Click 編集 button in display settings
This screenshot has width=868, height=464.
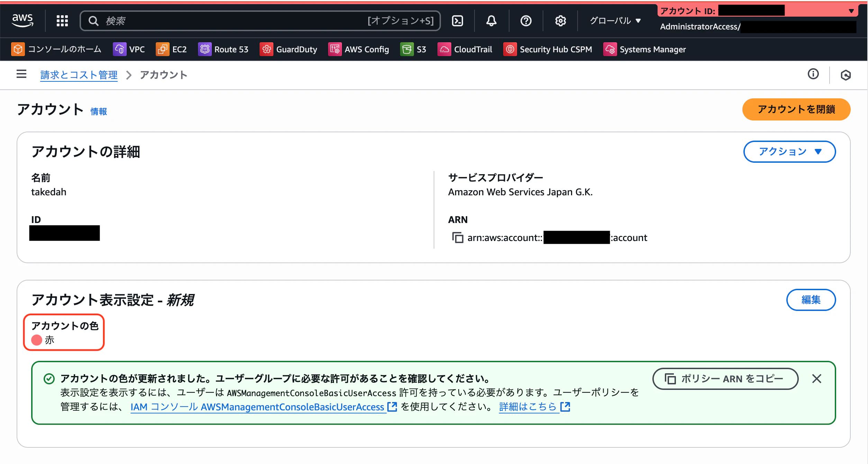(811, 300)
